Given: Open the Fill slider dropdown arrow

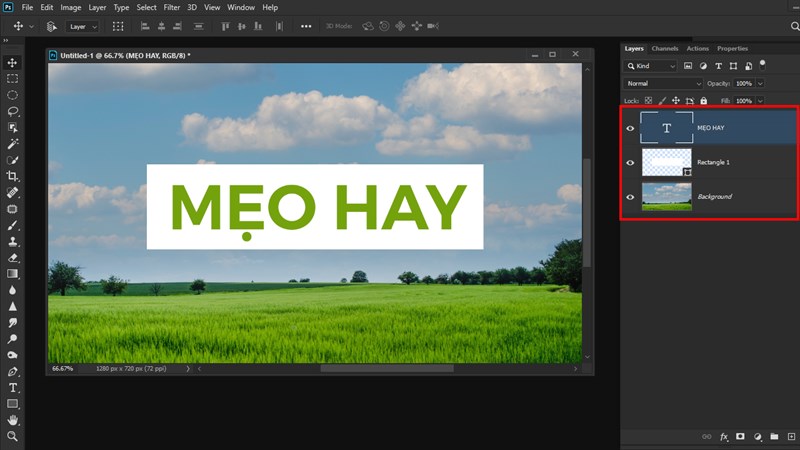Looking at the screenshot, I should click(760, 101).
